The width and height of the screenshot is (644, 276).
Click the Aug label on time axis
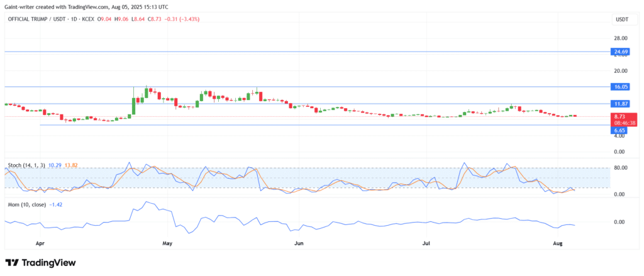(x=559, y=243)
